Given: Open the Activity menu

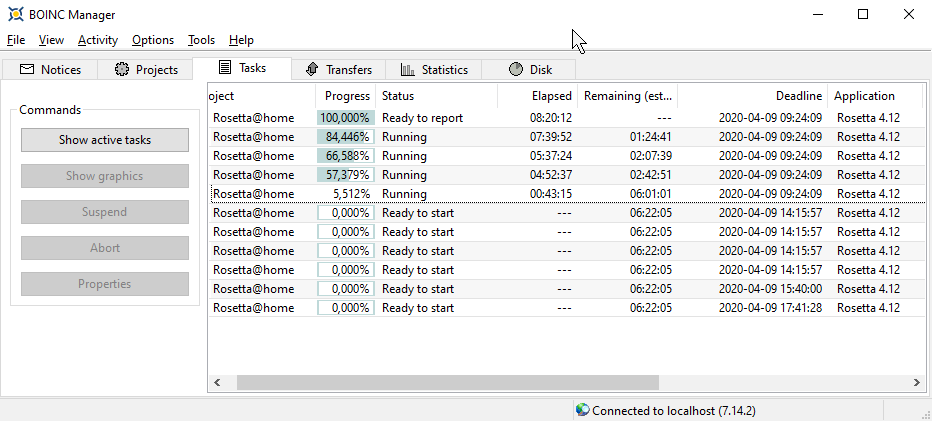Looking at the screenshot, I should point(98,40).
